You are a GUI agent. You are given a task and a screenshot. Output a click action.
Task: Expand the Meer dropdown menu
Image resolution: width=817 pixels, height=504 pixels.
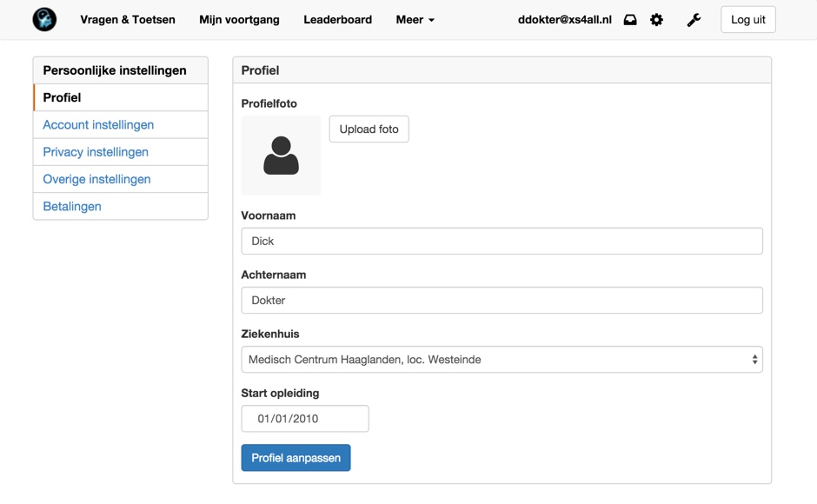[415, 20]
